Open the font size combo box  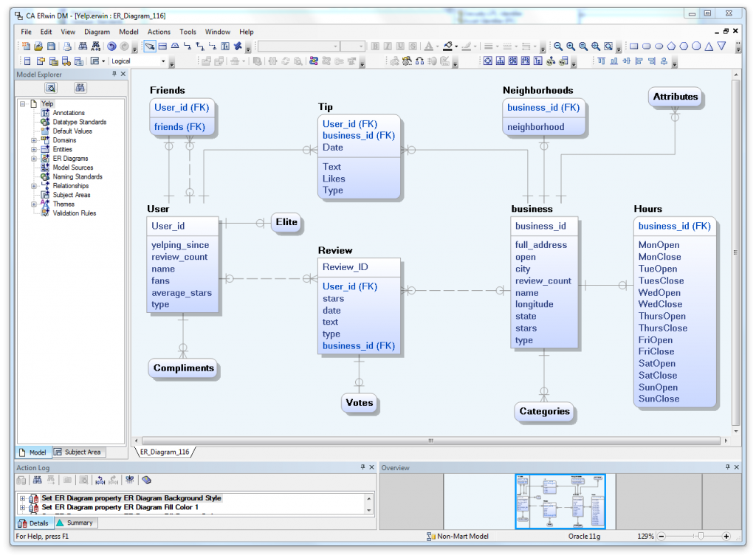352,46
